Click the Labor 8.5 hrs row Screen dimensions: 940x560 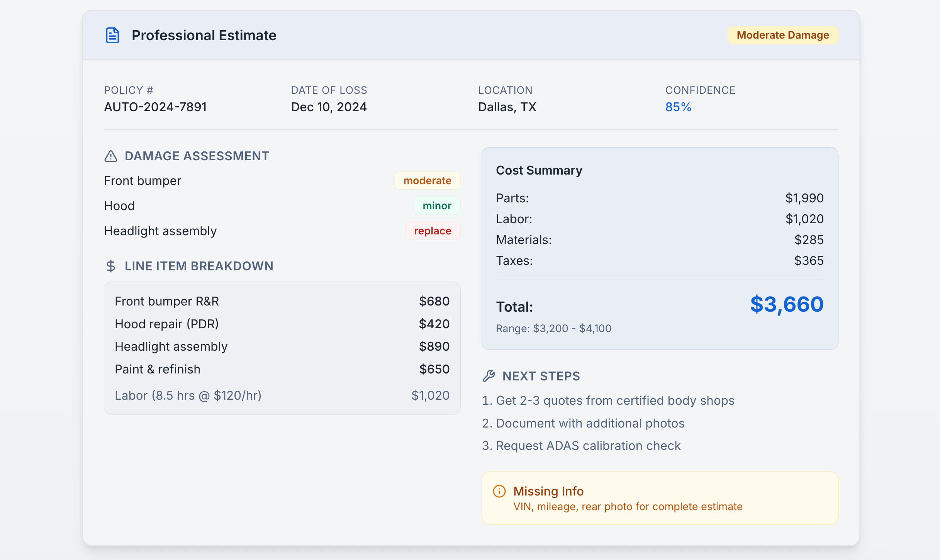pyautogui.click(x=282, y=395)
